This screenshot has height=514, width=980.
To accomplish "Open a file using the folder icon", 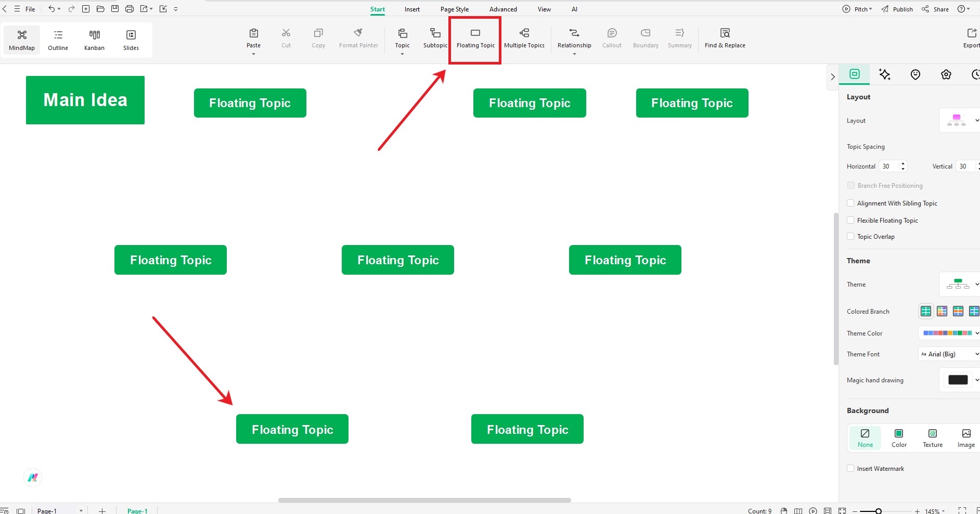I will (100, 9).
